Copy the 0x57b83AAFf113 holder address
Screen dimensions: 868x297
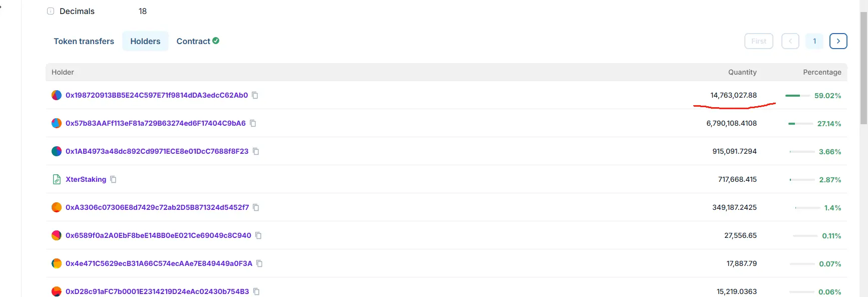(253, 123)
